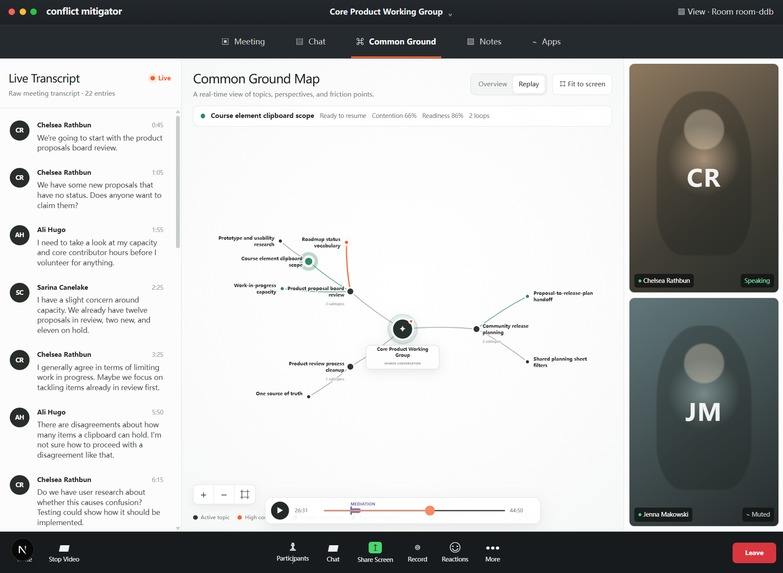Click Active topic legend item
Screen dimensions: 783x573
tap(211, 518)
